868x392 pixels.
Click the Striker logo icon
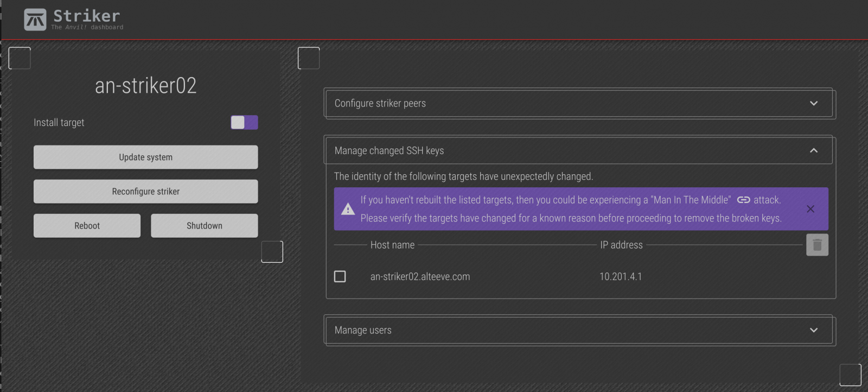pyautogui.click(x=35, y=20)
